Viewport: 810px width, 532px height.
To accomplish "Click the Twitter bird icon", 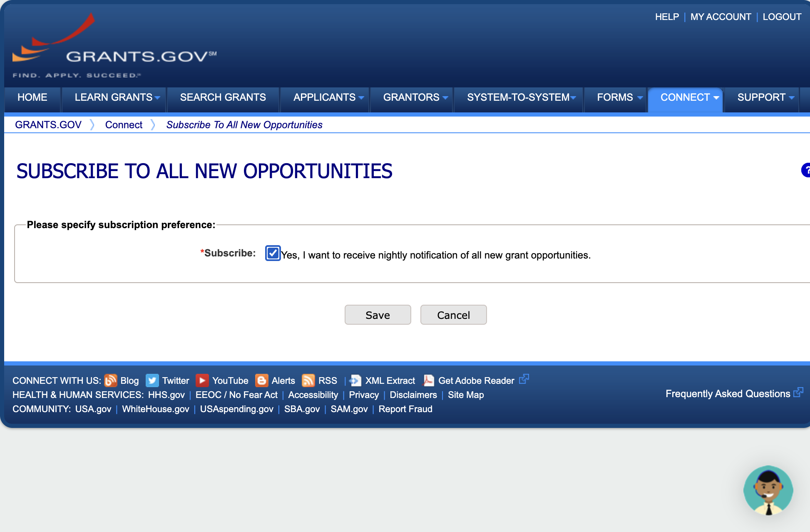I will coord(152,380).
